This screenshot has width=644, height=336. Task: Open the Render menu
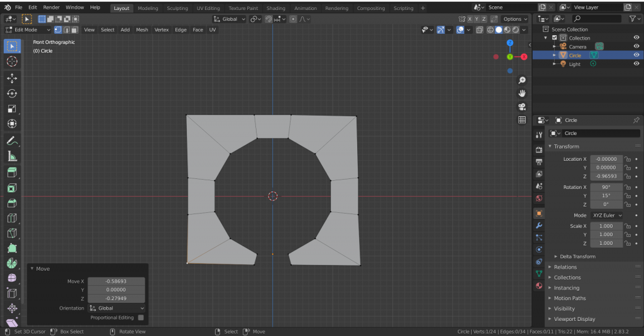tap(52, 8)
